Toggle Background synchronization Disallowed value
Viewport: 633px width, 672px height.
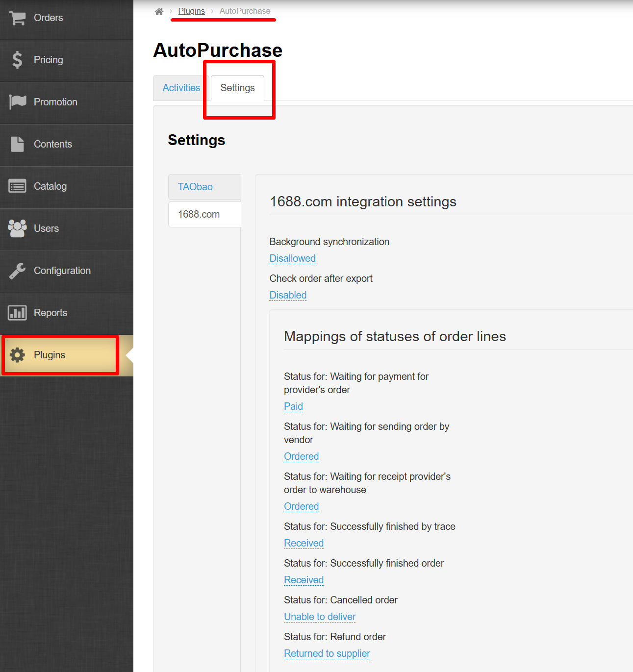[292, 258]
